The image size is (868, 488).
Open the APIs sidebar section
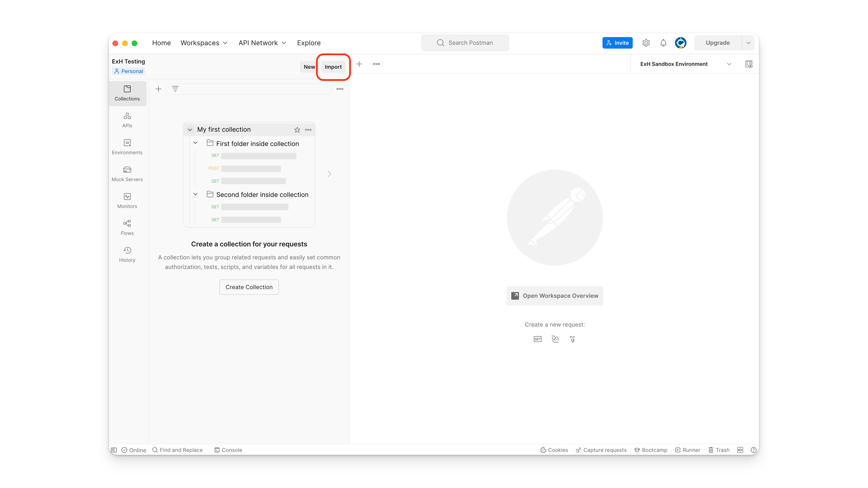tap(127, 120)
